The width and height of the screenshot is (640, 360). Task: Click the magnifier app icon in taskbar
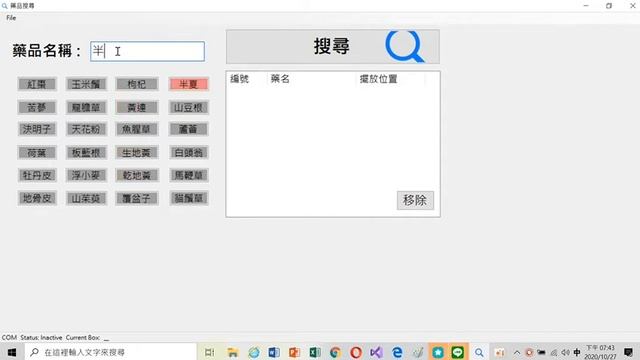click(479, 352)
